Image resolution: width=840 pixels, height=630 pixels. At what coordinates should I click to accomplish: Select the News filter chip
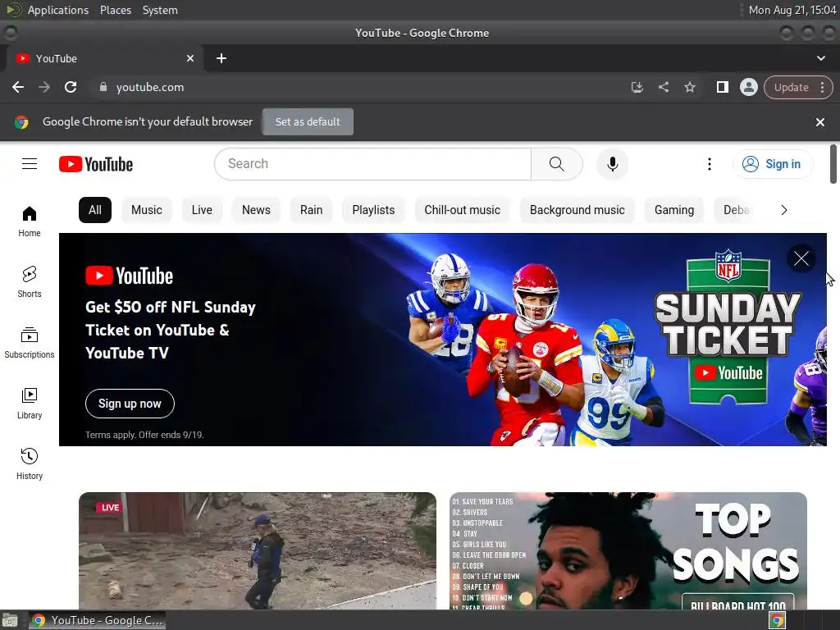click(x=256, y=210)
